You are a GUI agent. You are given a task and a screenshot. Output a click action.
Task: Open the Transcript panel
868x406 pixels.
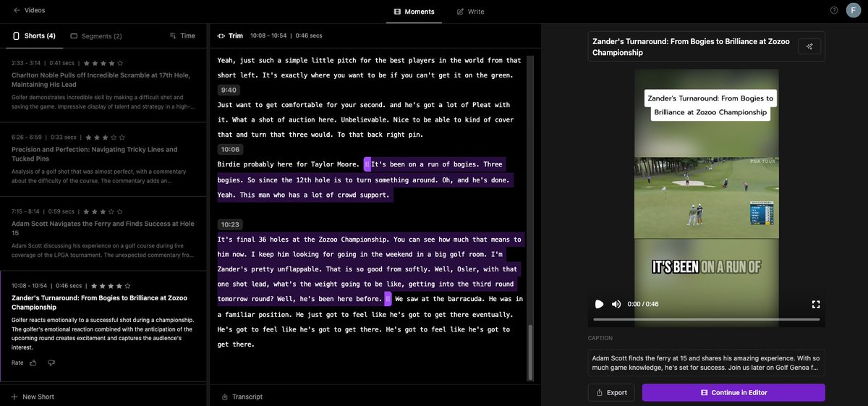pyautogui.click(x=242, y=397)
